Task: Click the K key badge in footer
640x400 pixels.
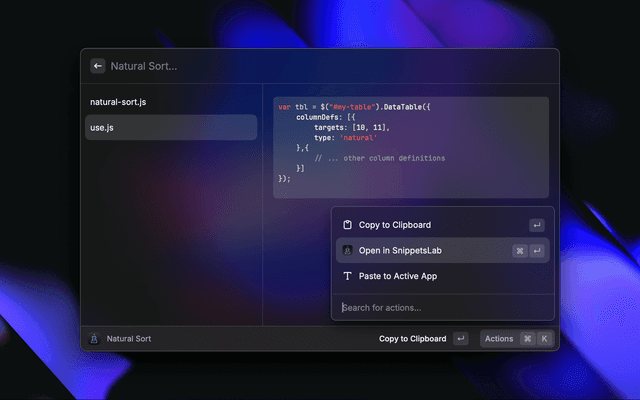Action: point(544,339)
